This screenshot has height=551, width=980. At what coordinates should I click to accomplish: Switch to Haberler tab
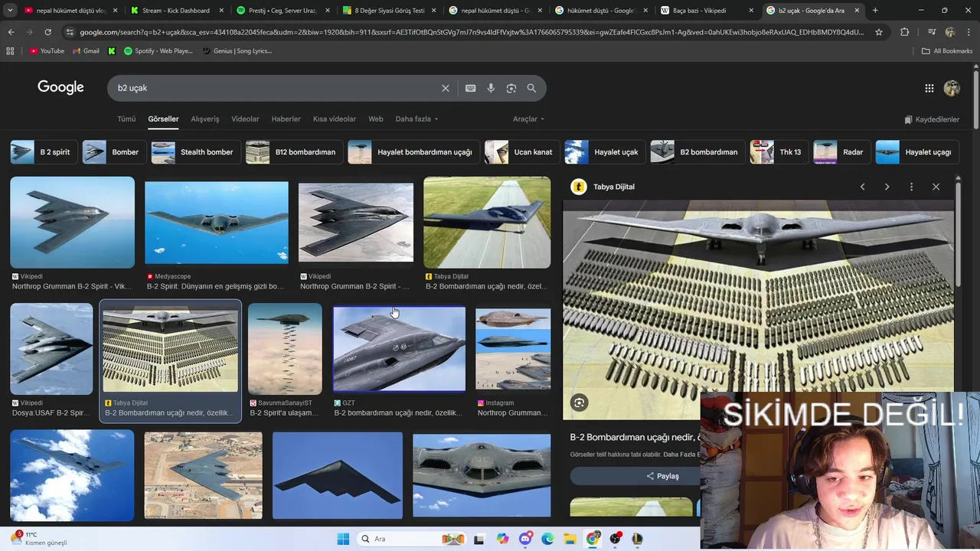pos(286,119)
